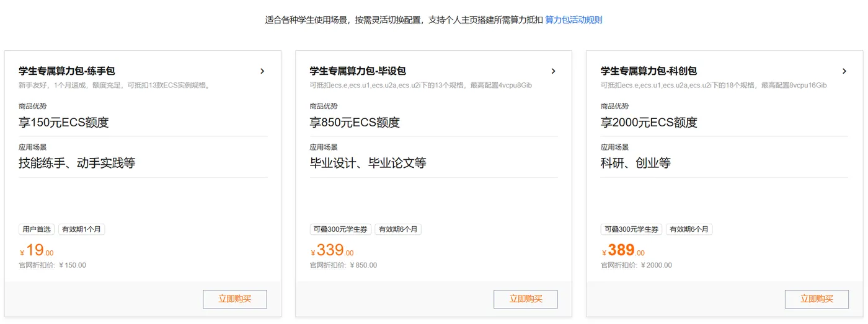Viewport: 868px width, 324px height.
Task: Click 有效期6个月 tag on 科创包 card
Action: (x=689, y=229)
